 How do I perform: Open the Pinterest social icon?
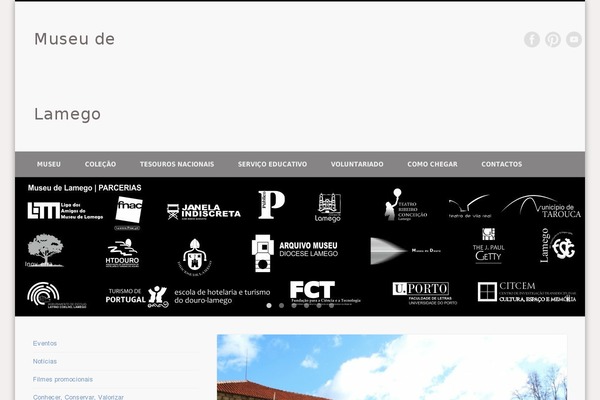[553, 39]
